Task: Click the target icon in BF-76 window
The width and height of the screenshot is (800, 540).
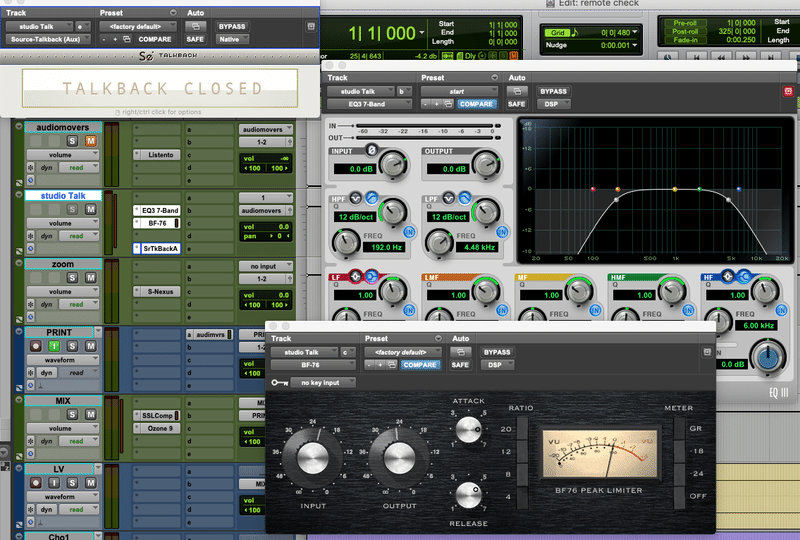Action: (707, 352)
